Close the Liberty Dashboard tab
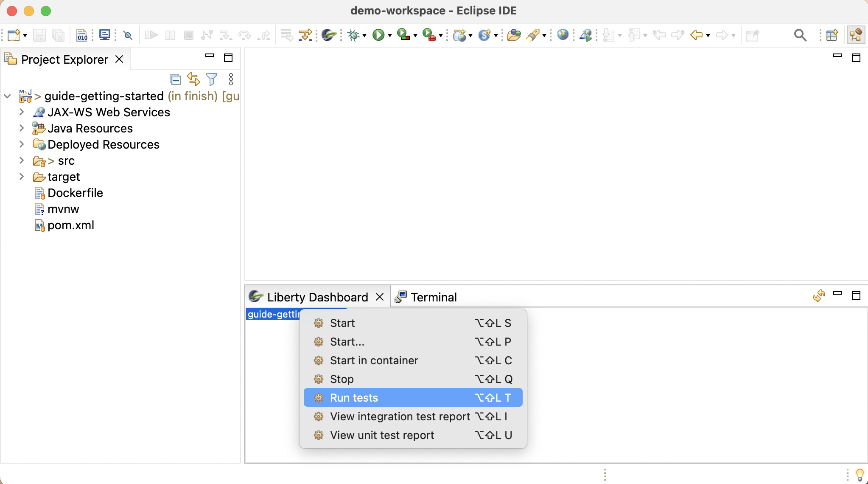 pos(380,297)
